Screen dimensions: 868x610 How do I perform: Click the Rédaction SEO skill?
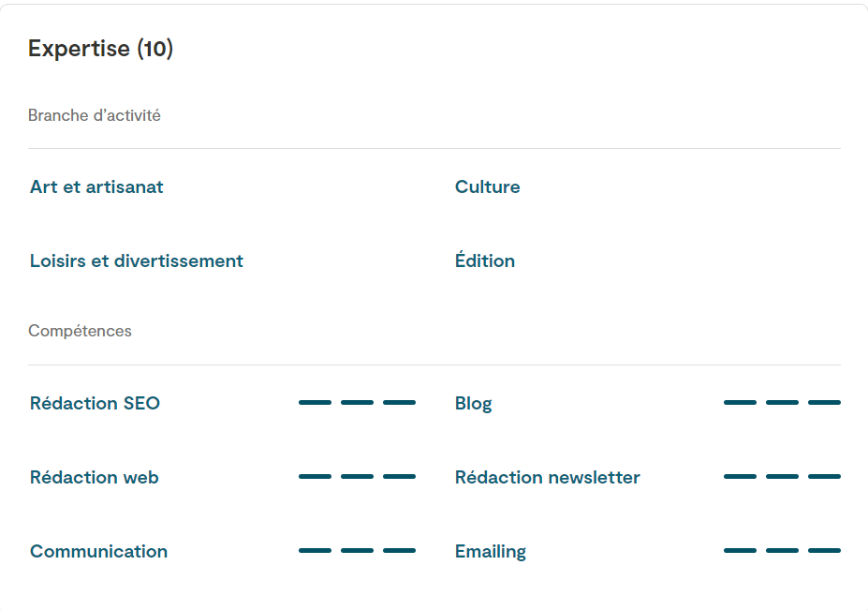pyautogui.click(x=95, y=404)
